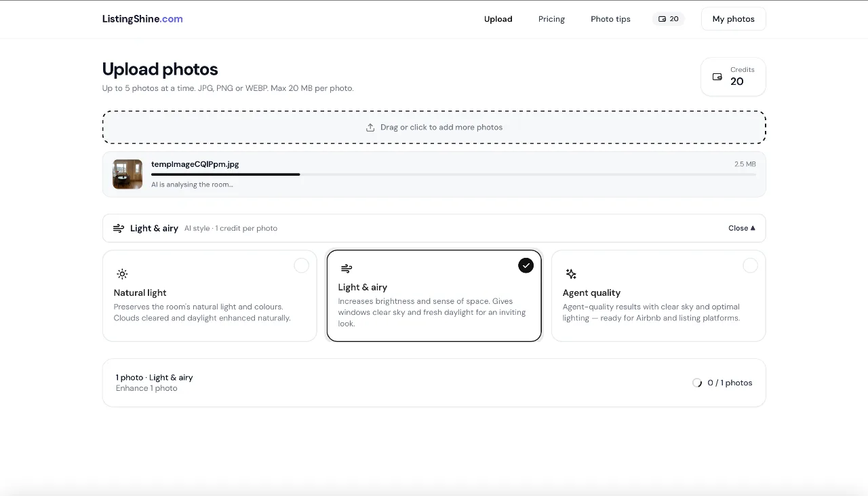Viewport: 868px width, 496px height.
Task: Open the tempImageCQlPpm.jpg thumbnail
Action: [x=127, y=174]
